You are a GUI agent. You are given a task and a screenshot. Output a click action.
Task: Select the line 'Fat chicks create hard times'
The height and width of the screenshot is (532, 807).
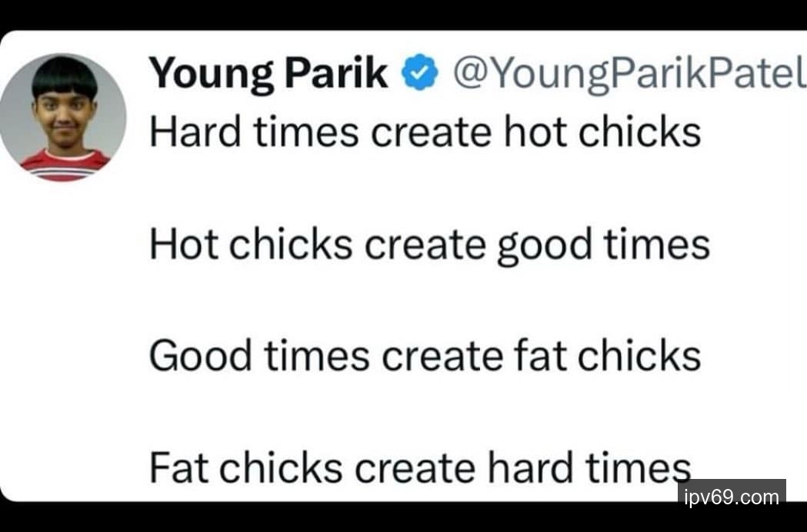tap(420, 468)
